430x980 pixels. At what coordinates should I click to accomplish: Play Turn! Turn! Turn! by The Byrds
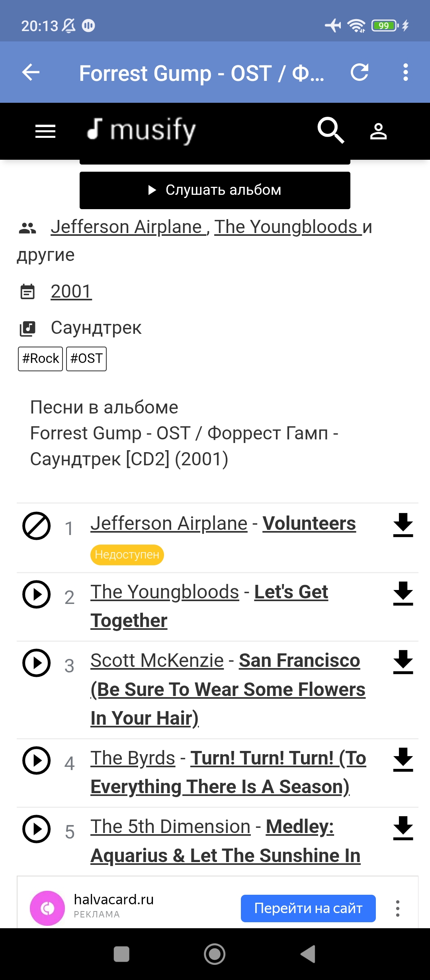point(36,760)
